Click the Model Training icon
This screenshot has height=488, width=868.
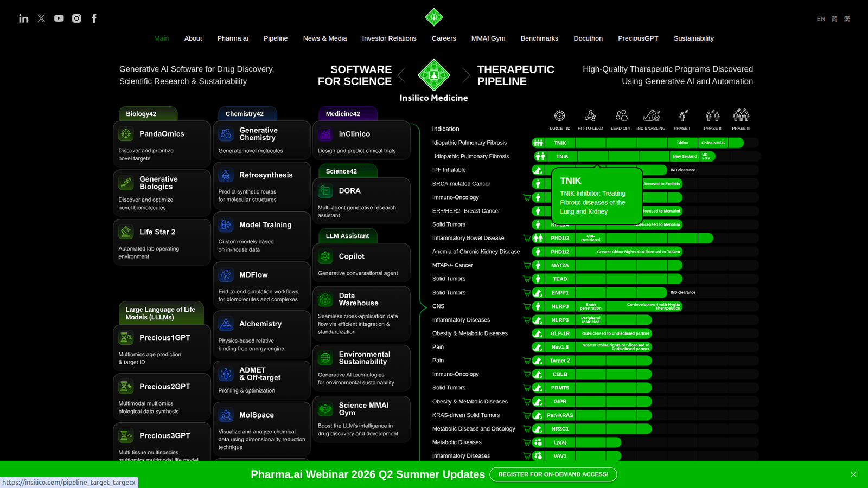[226, 225]
